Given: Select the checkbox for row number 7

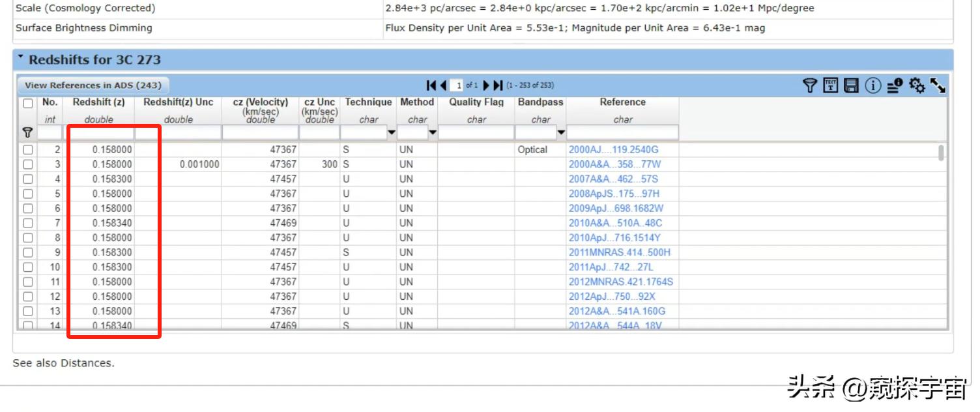Looking at the screenshot, I should pyautogui.click(x=28, y=223).
